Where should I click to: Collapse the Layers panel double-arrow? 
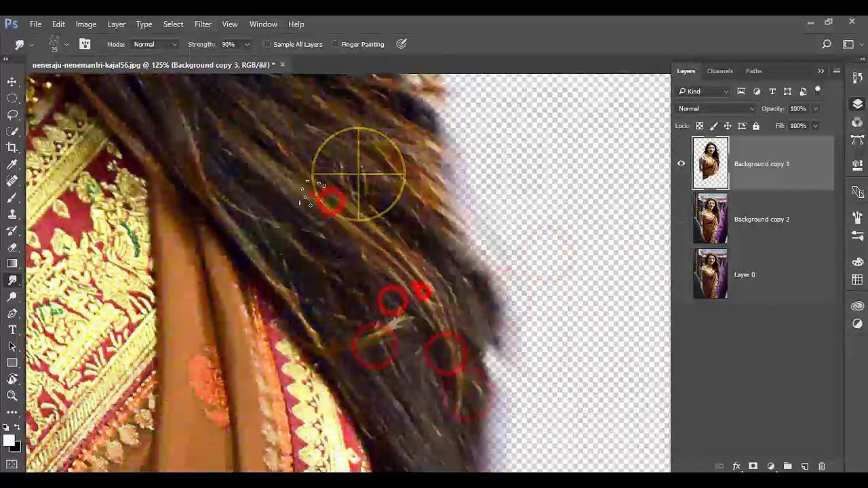821,70
